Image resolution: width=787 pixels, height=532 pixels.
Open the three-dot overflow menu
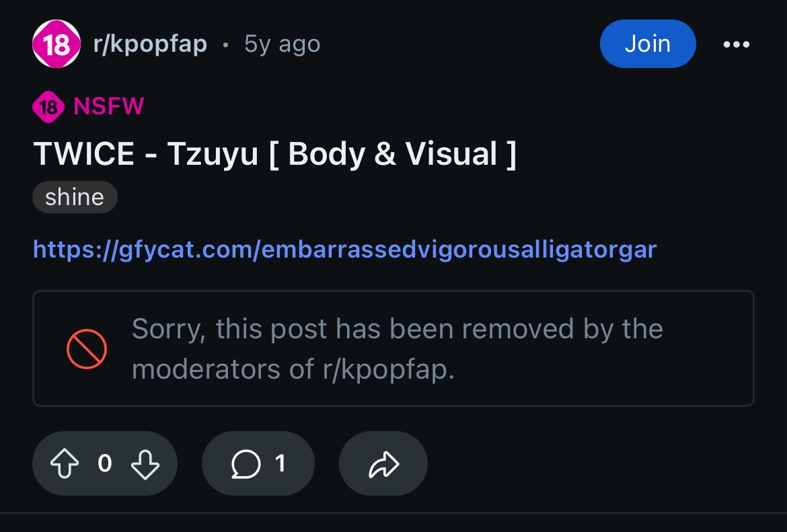pos(737,44)
